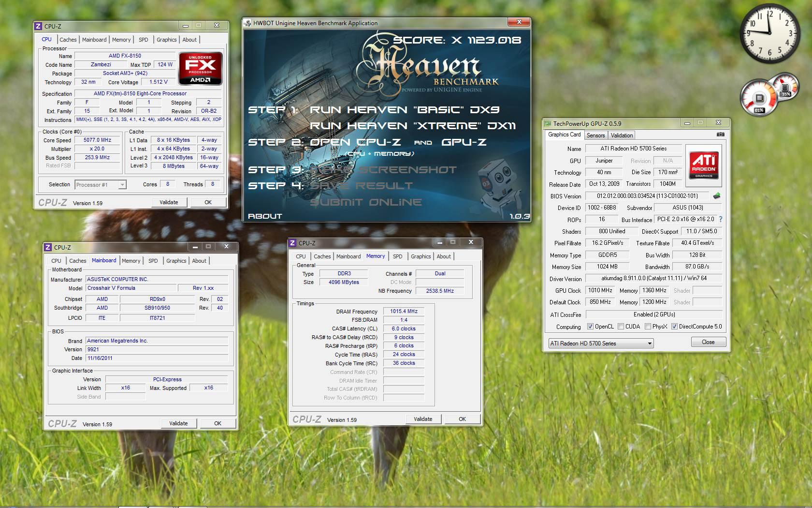
Task: Click the BIOS save chip icon in GPU-Z
Action: click(717, 196)
